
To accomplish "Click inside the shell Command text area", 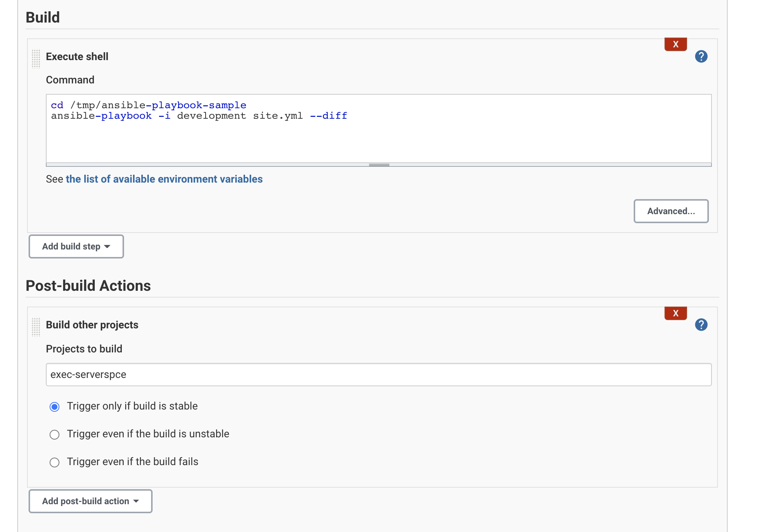I will tap(378, 139).
